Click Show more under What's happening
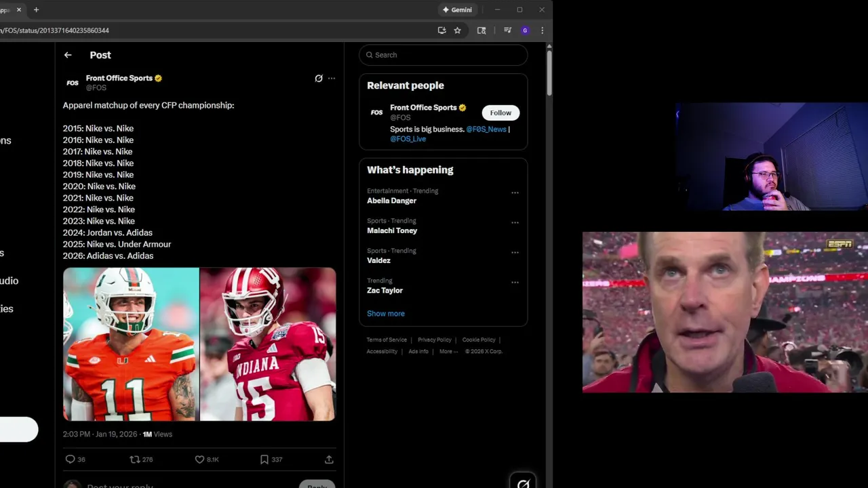The width and height of the screenshot is (868, 488). pos(385,313)
